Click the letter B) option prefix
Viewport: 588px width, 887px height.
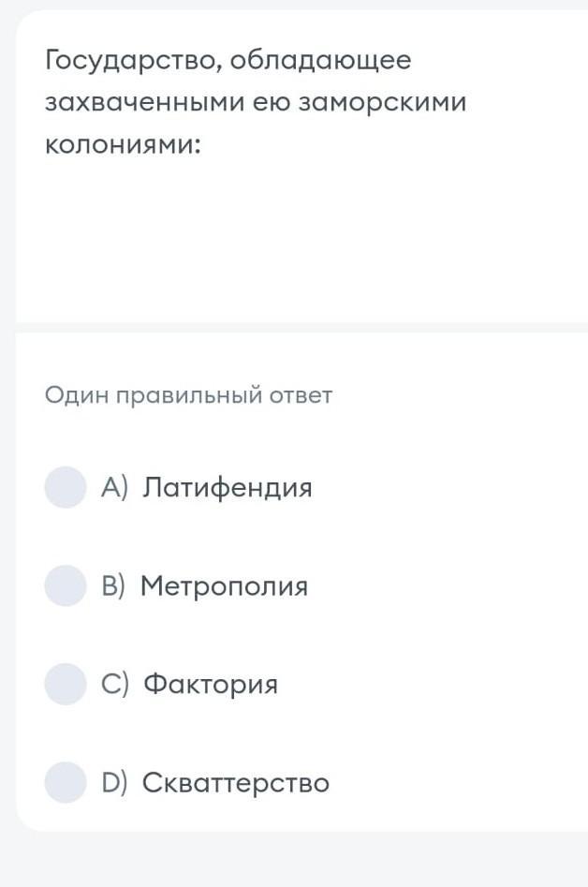click(113, 586)
